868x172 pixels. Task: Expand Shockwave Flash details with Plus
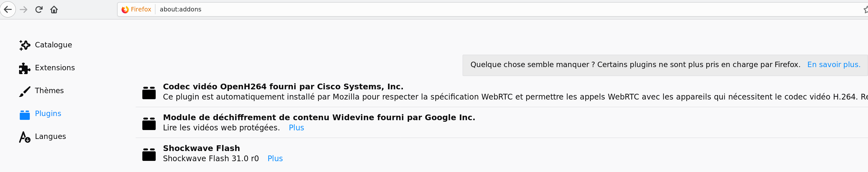(275, 159)
